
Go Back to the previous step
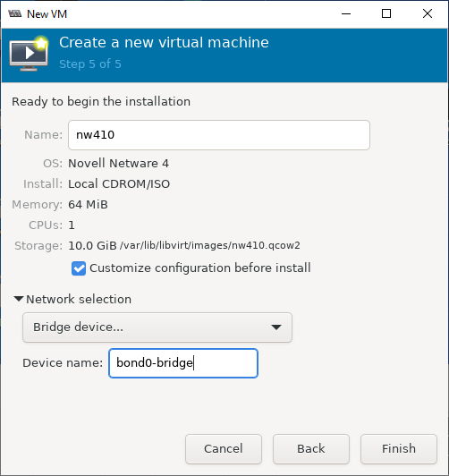point(311,448)
